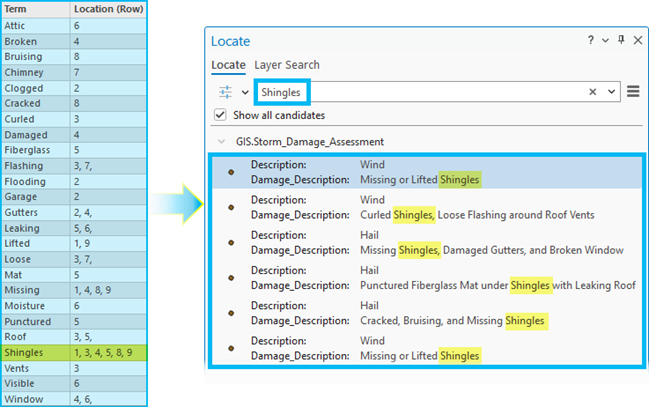Clear the Shingles search text

(x=593, y=92)
